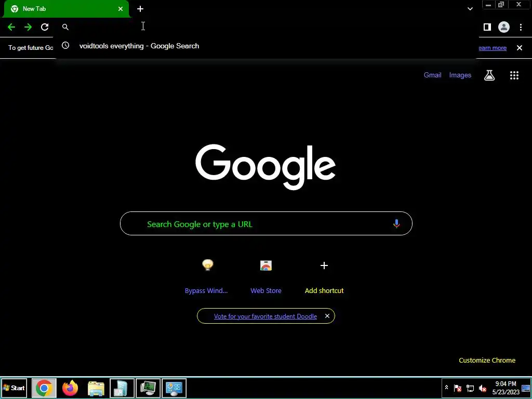Click the Google search box

click(267, 223)
